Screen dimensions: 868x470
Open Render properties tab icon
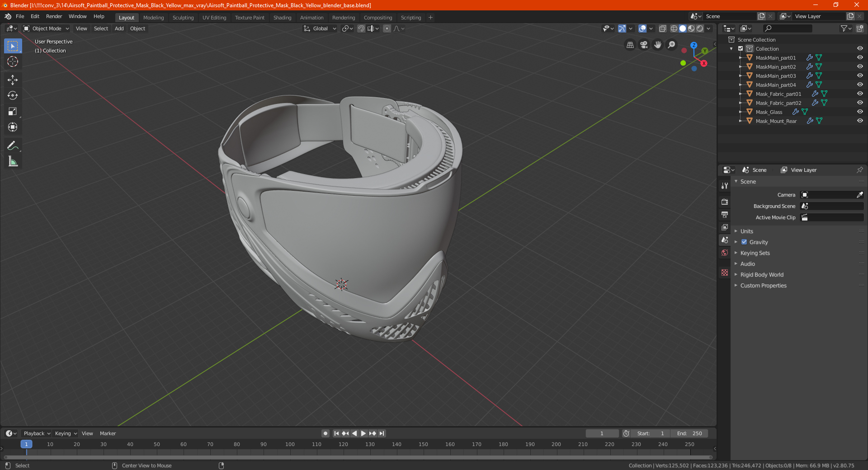[725, 202]
